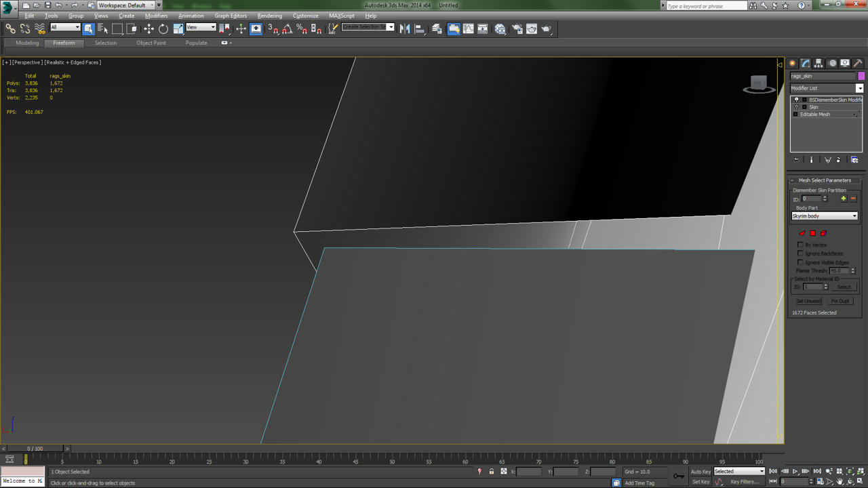Activate the Select Object tool
868x488 pixels.
pyautogui.click(x=88, y=28)
